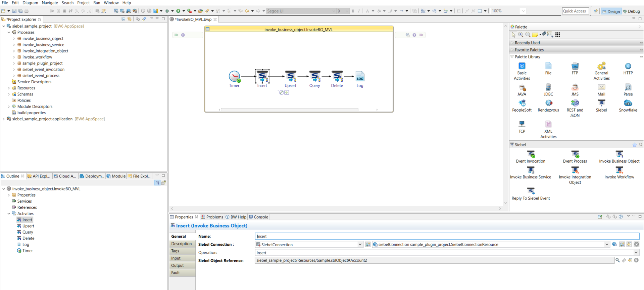Expand the Recently Used palette section
Screen dimensions: 644x290
(x=512, y=43)
